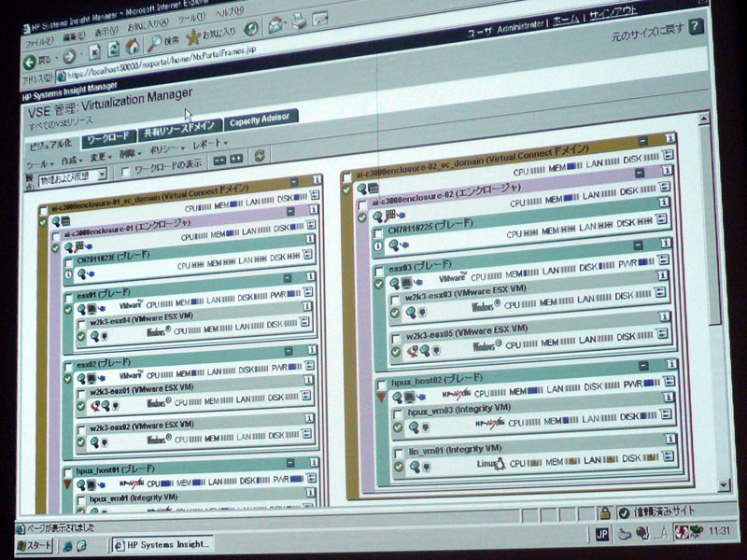Screen dimensions: 747x560
Task: Click the HP-UX logo on hpux_host02
Action: (x=457, y=393)
